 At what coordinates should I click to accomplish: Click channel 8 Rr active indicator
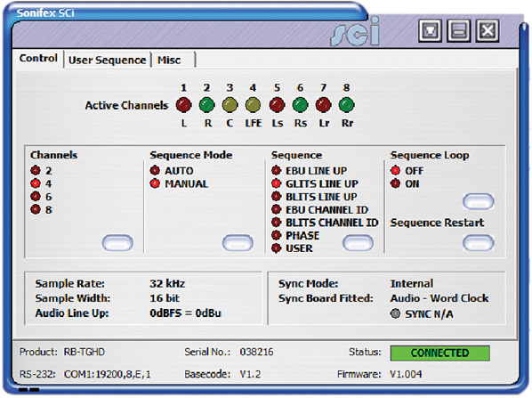(346, 105)
